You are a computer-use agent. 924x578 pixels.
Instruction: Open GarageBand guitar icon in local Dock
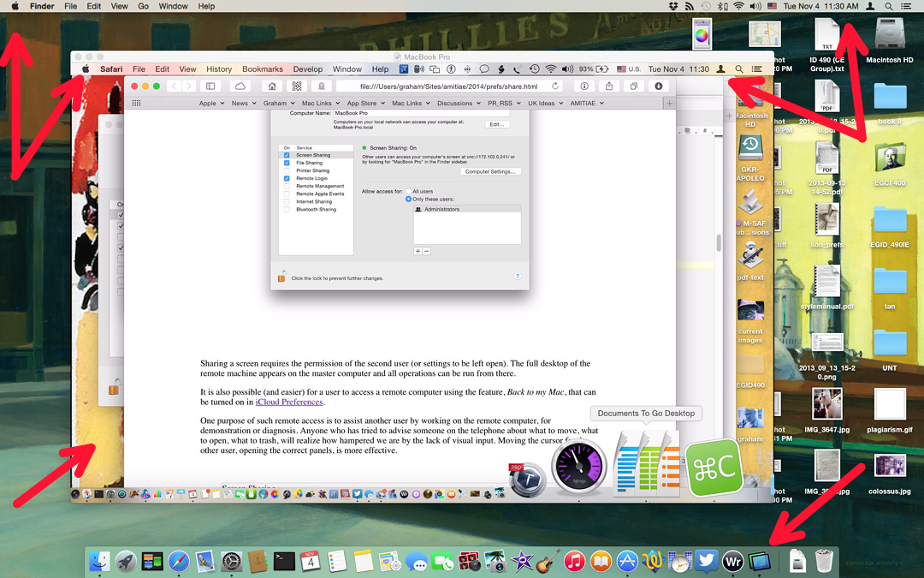pos(548,562)
